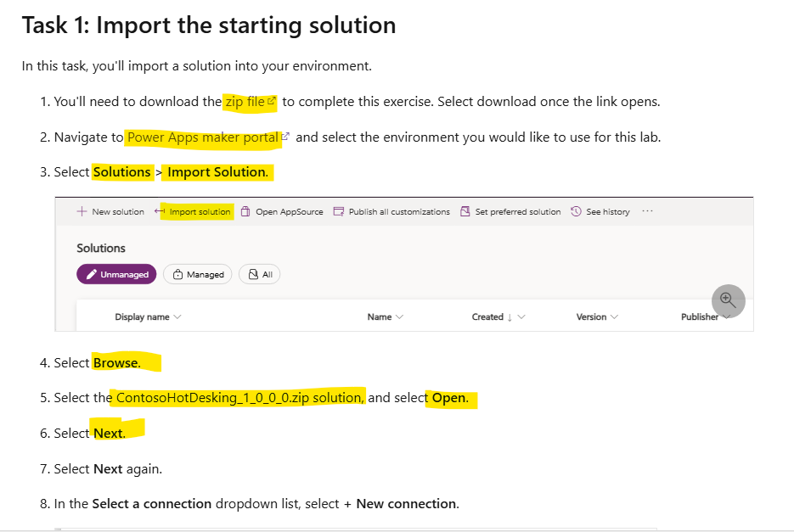Expand the Version column dropdown chevron
The width and height of the screenshot is (794, 532).
tap(614, 316)
